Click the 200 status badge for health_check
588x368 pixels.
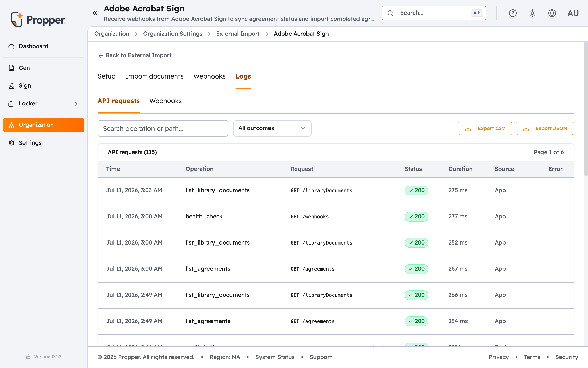click(x=416, y=217)
